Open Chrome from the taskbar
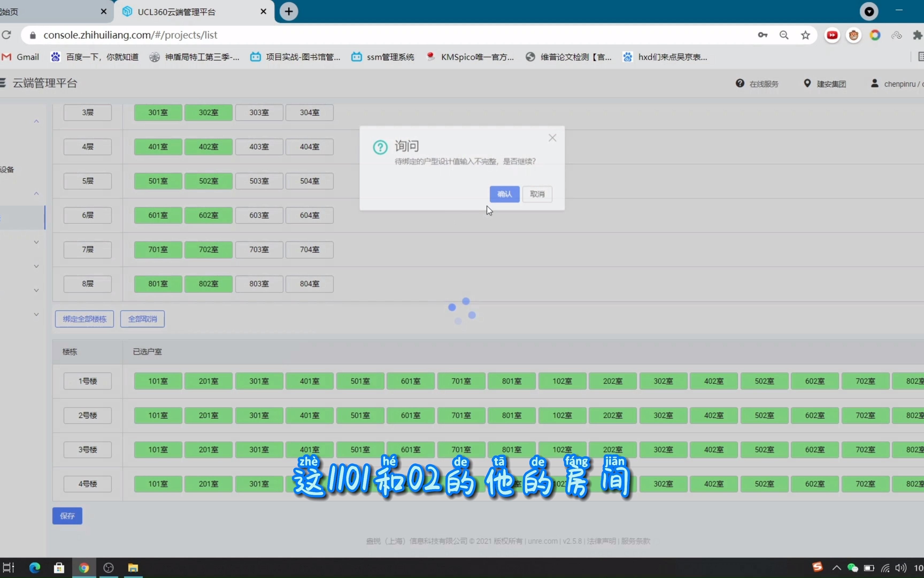This screenshot has height=578, width=924. 84,568
